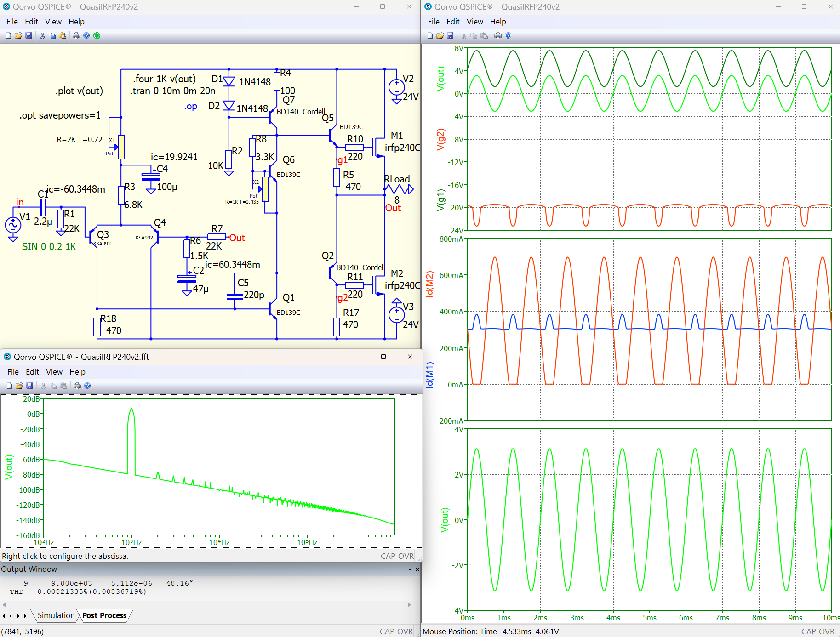
Task: Close the FFT window
Action: click(x=410, y=357)
